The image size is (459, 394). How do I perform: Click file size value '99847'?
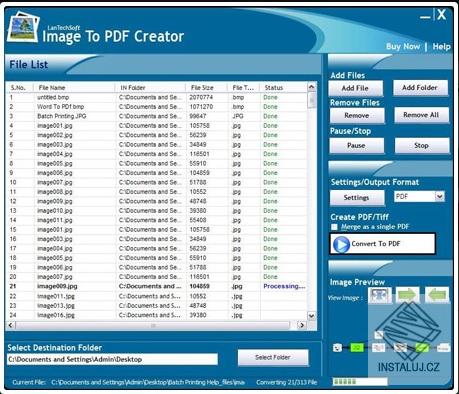pos(198,116)
